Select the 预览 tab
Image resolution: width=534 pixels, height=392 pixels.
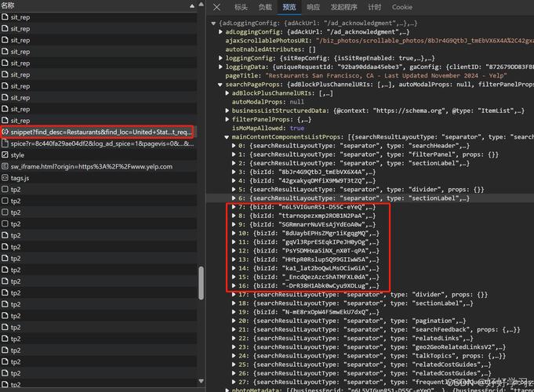tap(289, 7)
